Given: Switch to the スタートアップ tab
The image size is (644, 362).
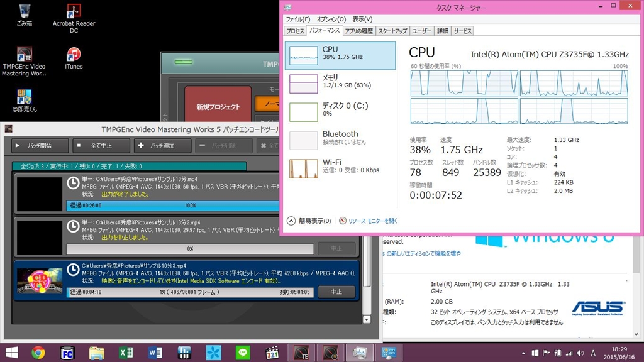Looking at the screenshot, I should click(392, 31).
